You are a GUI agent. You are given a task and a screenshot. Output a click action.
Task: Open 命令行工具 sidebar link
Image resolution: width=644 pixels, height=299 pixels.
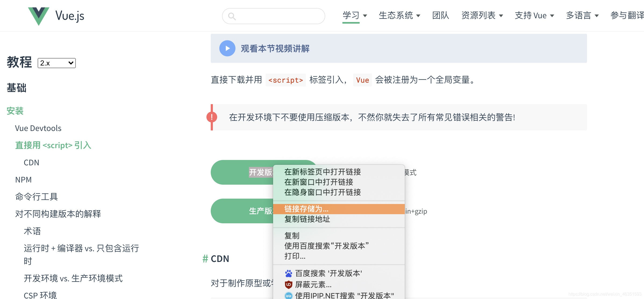click(37, 197)
